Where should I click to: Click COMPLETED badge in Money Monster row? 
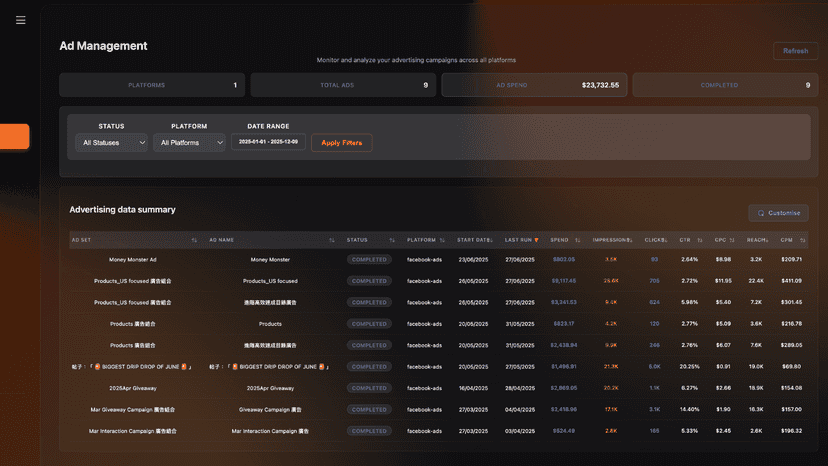369,260
